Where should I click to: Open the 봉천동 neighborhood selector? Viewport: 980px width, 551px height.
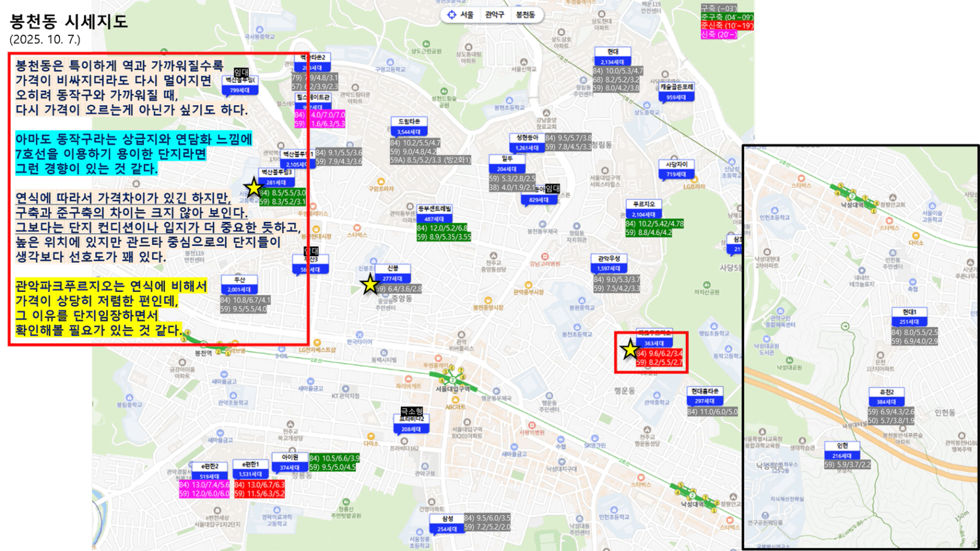(x=525, y=15)
